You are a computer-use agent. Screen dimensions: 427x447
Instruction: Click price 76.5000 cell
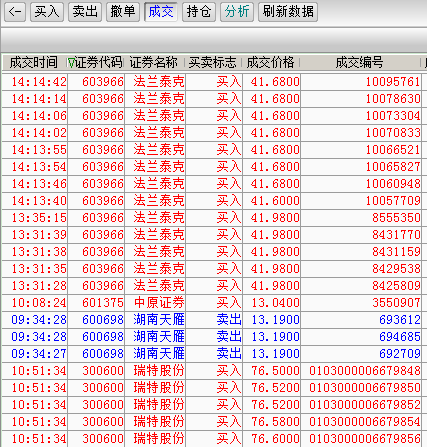[x=275, y=371]
